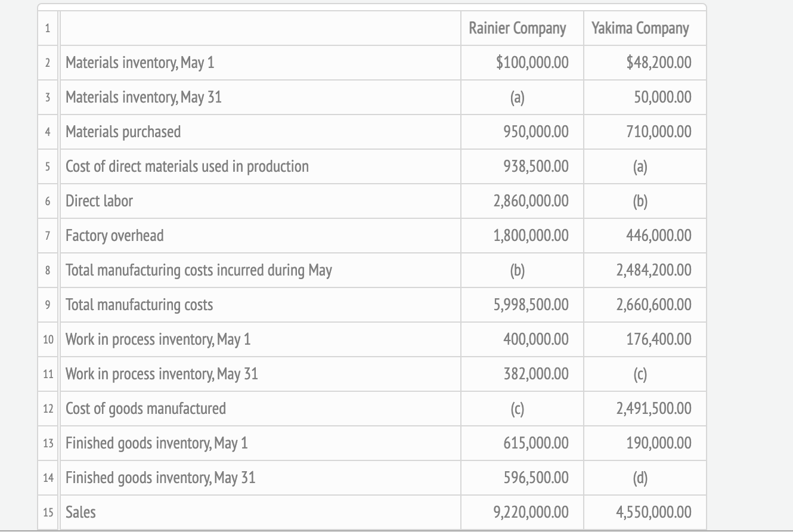Select Rainier's Sales value 9,220,000.00

click(531, 512)
